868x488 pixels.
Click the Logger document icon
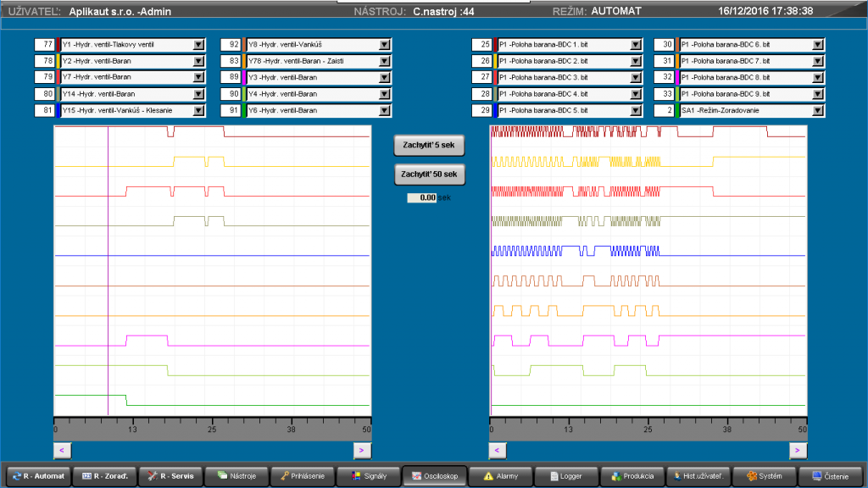click(554, 476)
